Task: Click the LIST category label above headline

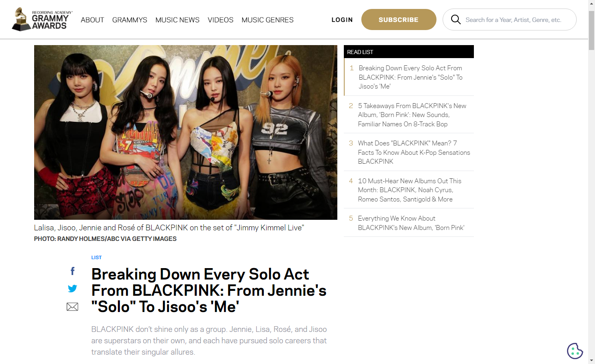Action: pos(96,258)
